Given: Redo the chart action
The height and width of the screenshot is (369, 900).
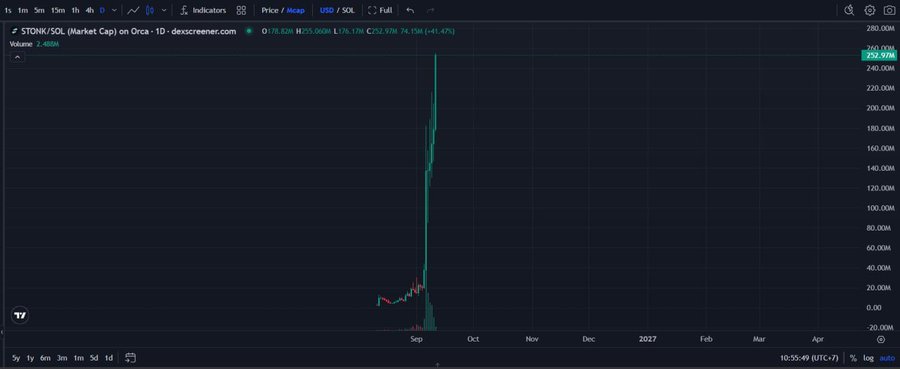Looking at the screenshot, I should [x=430, y=10].
